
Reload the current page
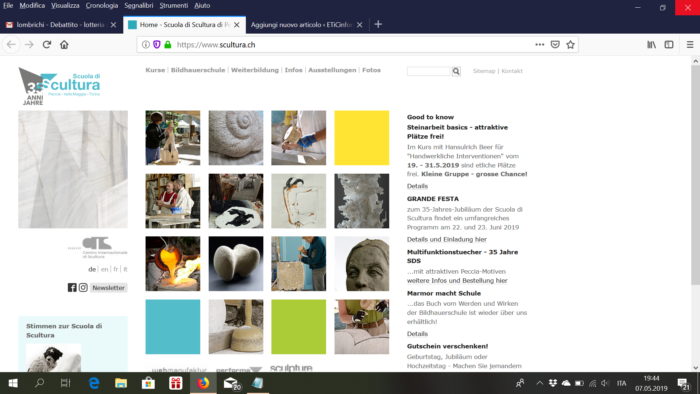click(46, 45)
